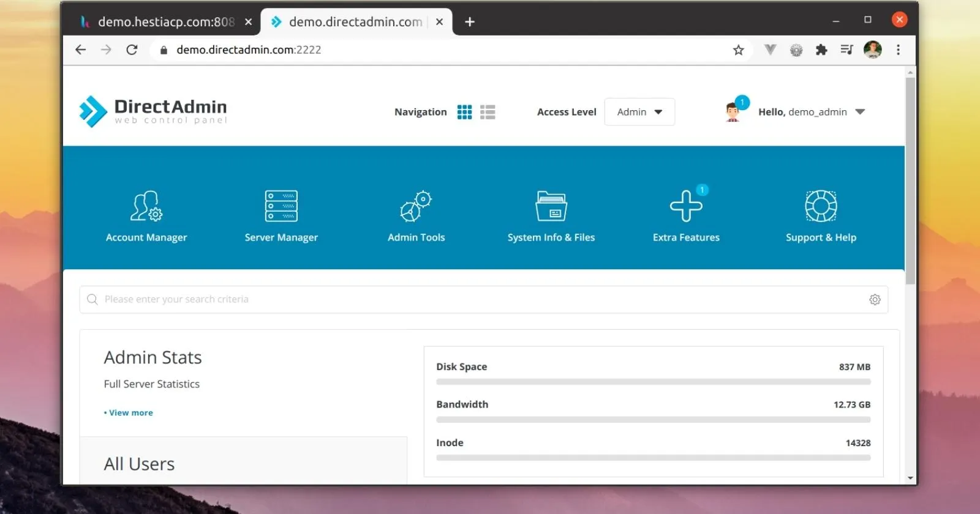This screenshot has width=980, height=514.
Task: Click the demo_admin user avatar
Action: [x=733, y=113]
